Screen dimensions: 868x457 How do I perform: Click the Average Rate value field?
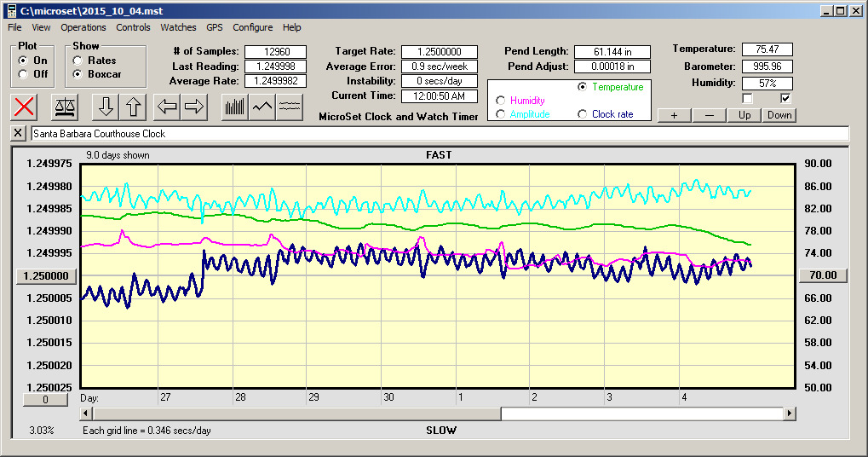pyautogui.click(x=276, y=81)
